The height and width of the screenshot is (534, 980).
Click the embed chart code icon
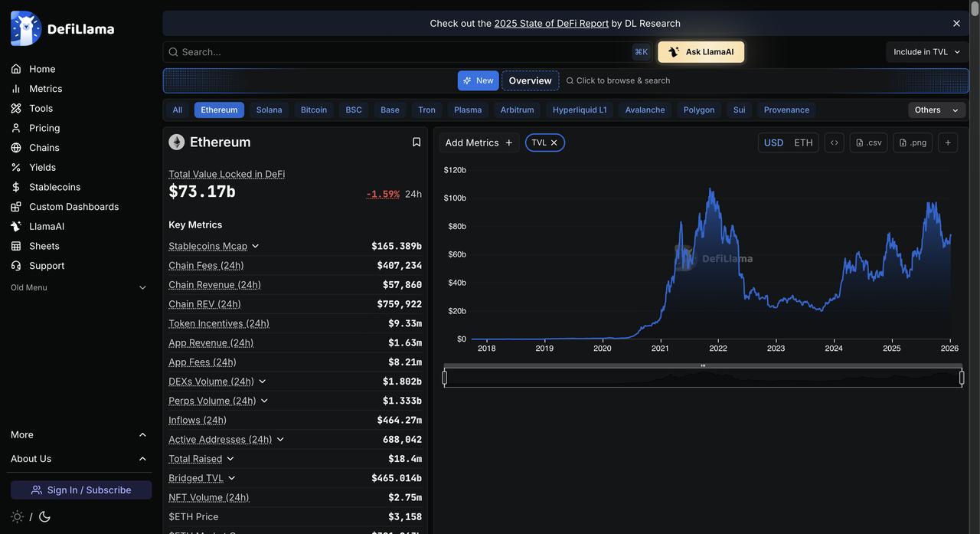834,143
